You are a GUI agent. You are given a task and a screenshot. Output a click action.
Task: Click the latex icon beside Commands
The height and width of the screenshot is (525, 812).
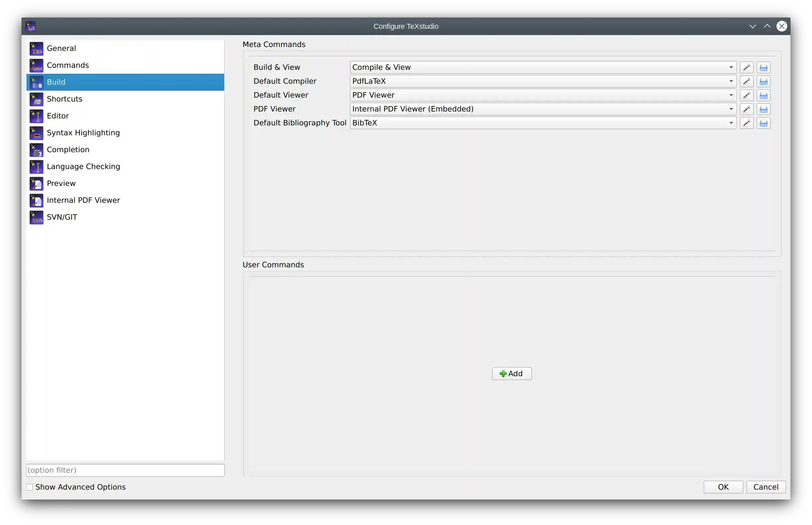pos(36,65)
